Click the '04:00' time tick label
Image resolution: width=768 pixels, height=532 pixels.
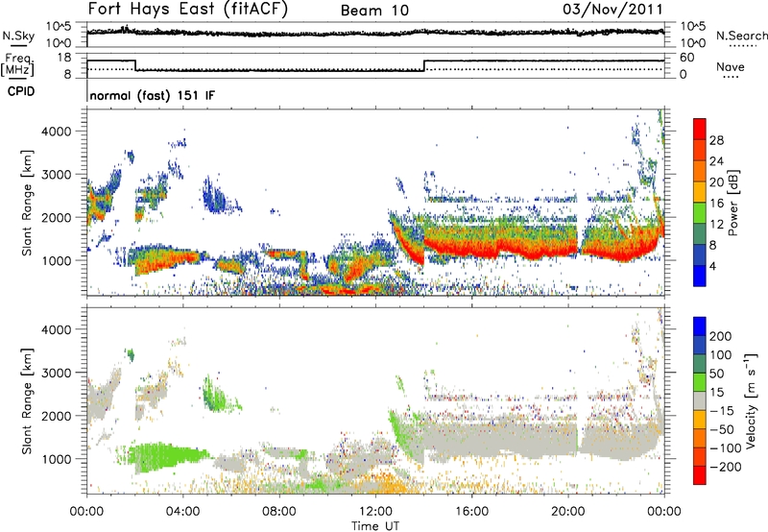[x=183, y=512]
